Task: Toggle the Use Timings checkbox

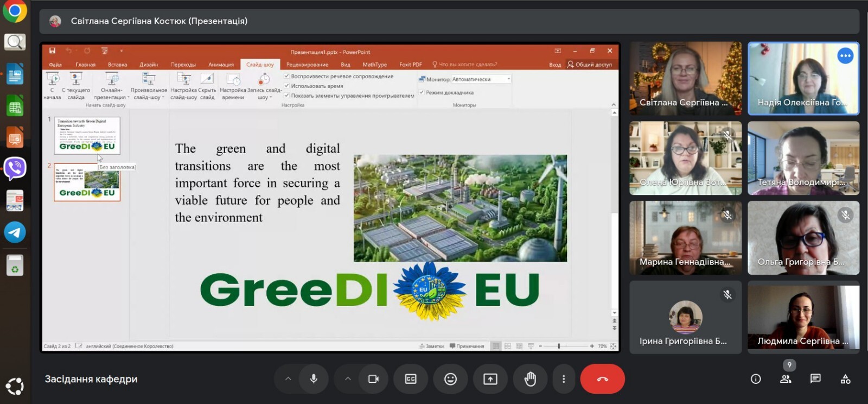Action: point(286,86)
